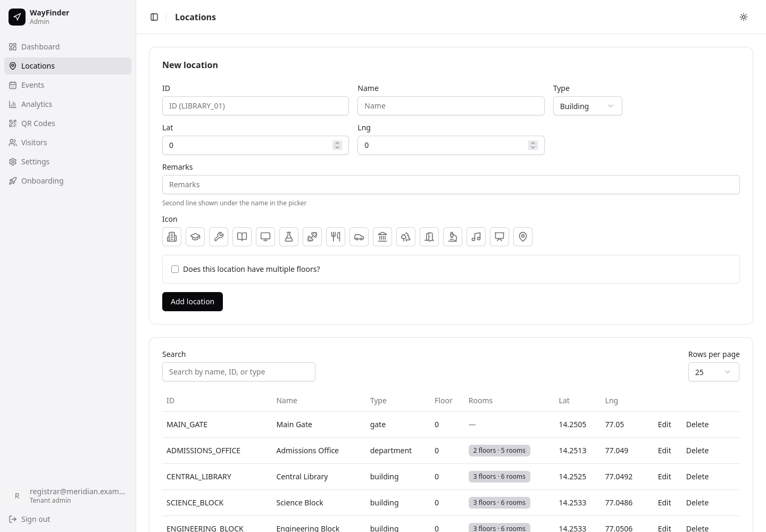The image size is (766, 532).
Task: Click the MAIN_GATE ID cell
Action: [x=187, y=425]
